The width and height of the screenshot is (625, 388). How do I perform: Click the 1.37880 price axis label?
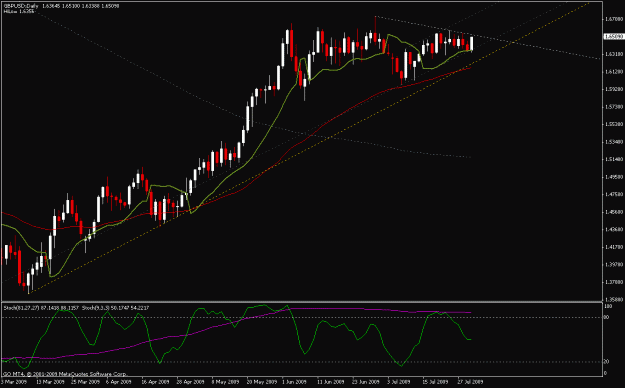614,282
